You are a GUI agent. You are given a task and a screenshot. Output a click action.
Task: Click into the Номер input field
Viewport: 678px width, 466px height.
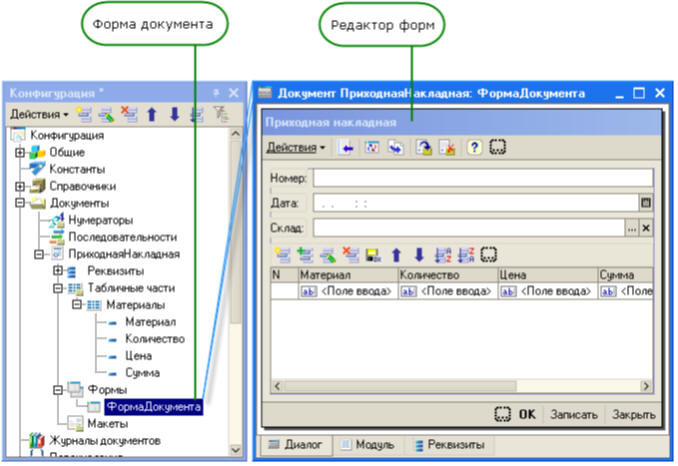[483, 178]
